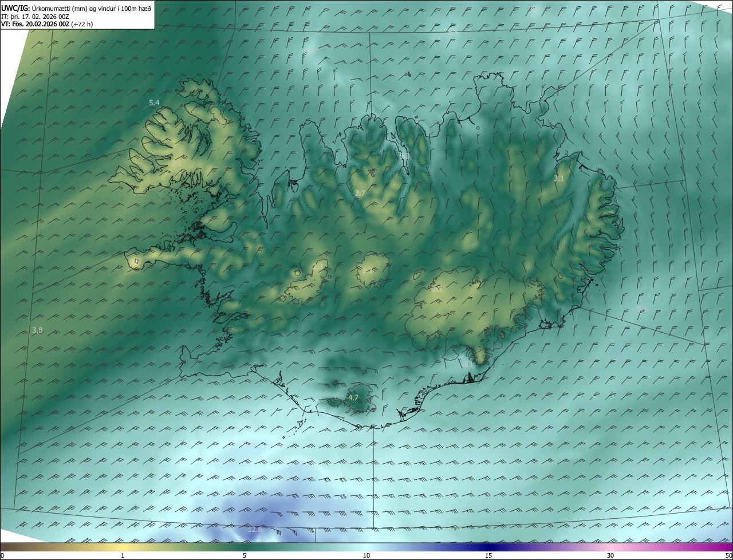
Task: Click the 3.1 value label on the map
Action: coord(559,179)
